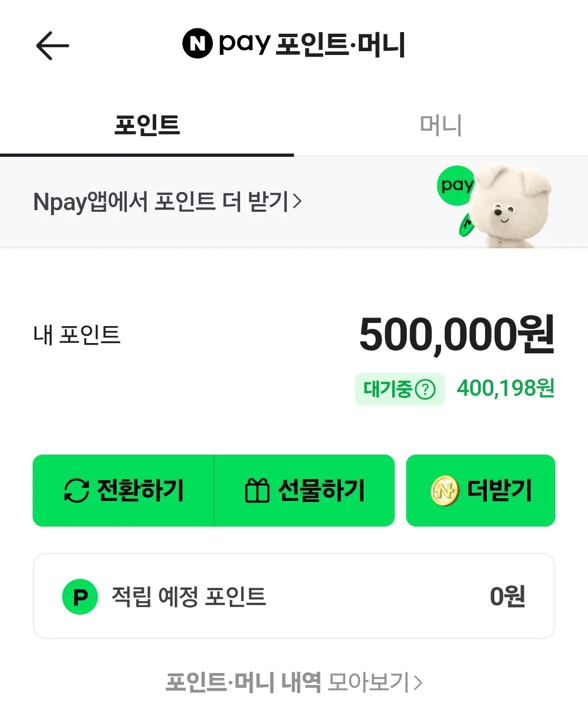Screen dimensions: 588x722
Task: Select the 포인트 tab
Action: (147, 125)
